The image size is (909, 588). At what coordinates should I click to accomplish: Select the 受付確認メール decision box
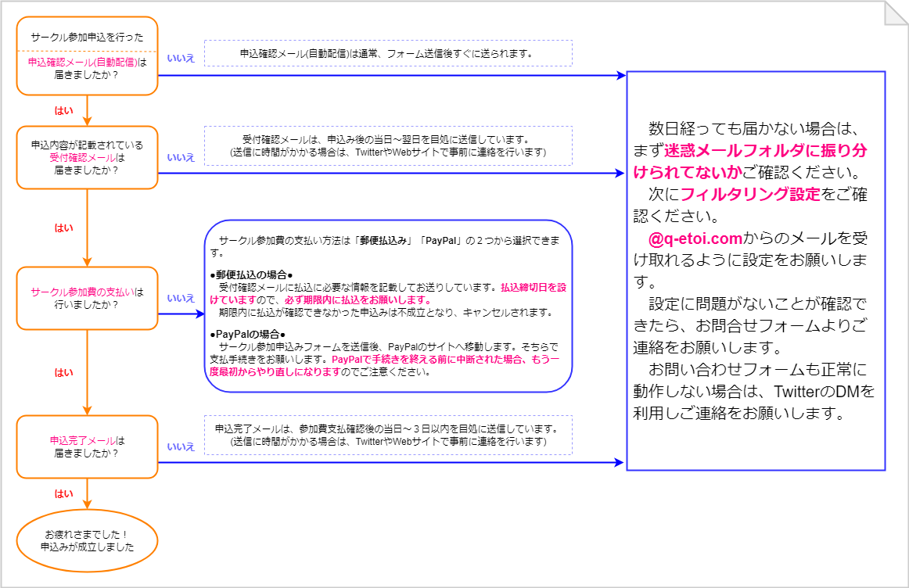click(87, 157)
